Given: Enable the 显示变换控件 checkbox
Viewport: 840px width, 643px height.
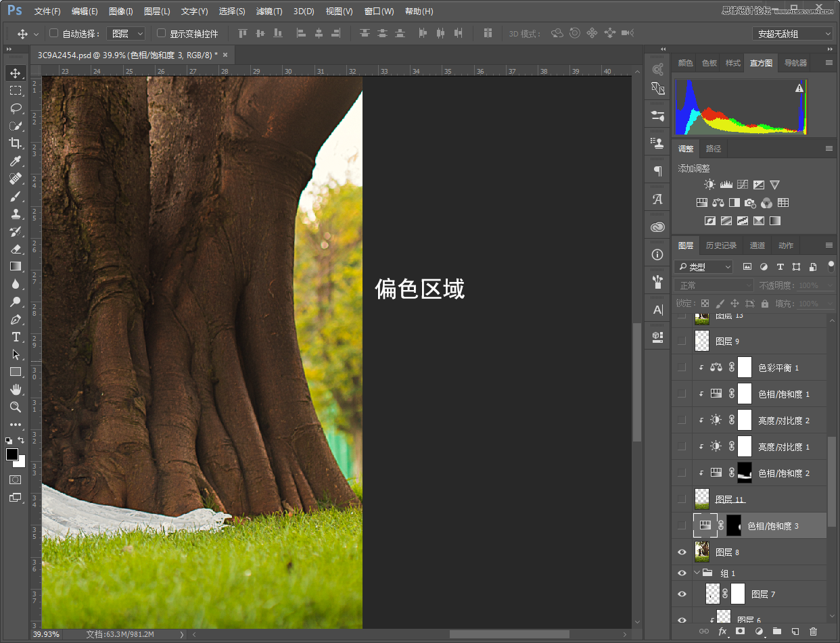Looking at the screenshot, I should 161,33.
